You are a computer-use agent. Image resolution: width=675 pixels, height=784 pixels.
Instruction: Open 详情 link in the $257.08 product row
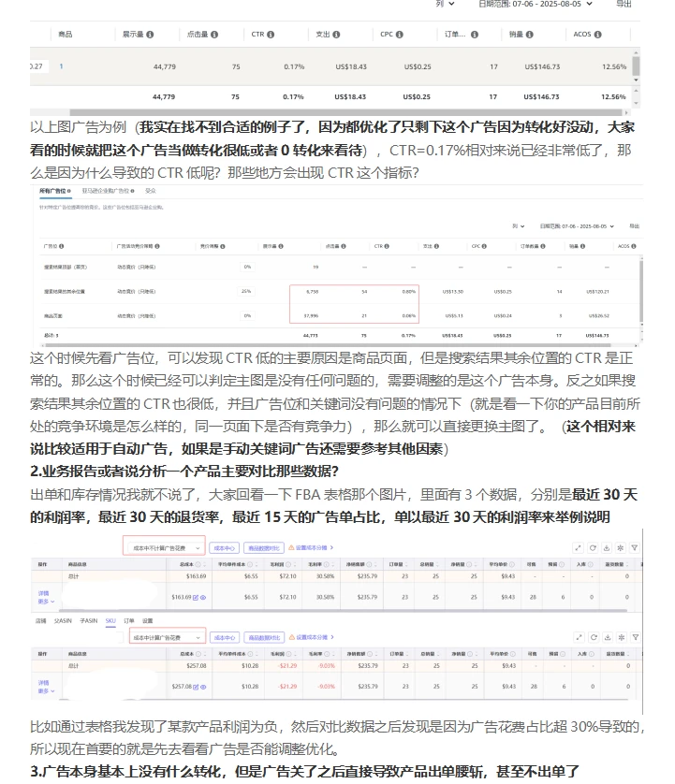[43, 683]
